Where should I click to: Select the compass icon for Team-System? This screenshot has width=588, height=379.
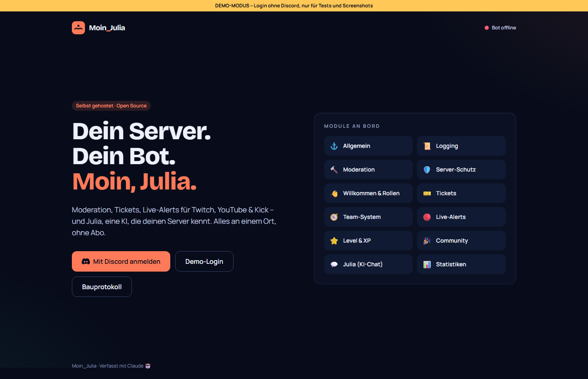tap(334, 217)
